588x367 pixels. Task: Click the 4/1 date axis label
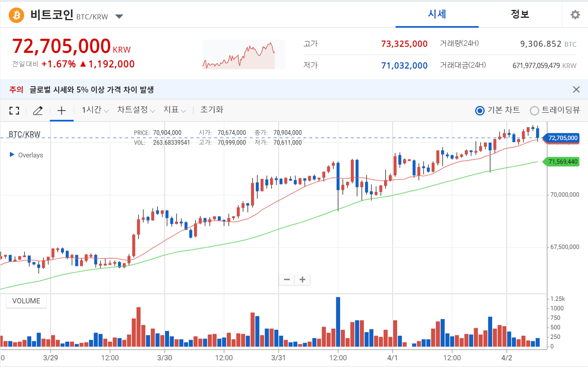tap(392, 358)
